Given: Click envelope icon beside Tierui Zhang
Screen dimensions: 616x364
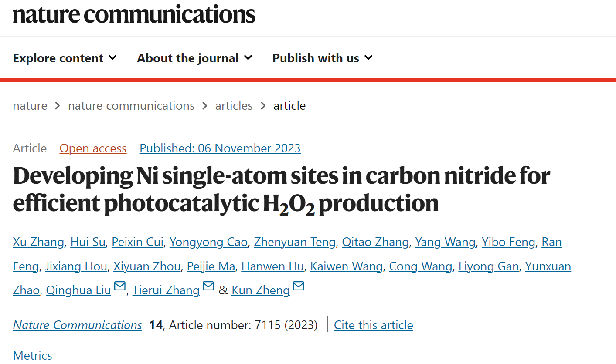Looking at the screenshot, I should tap(208, 286).
